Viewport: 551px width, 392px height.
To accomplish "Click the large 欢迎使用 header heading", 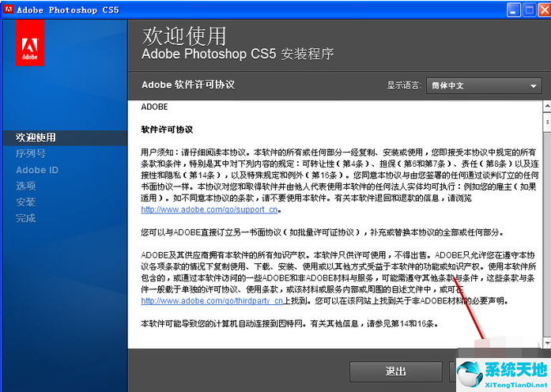I will click(x=183, y=36).
